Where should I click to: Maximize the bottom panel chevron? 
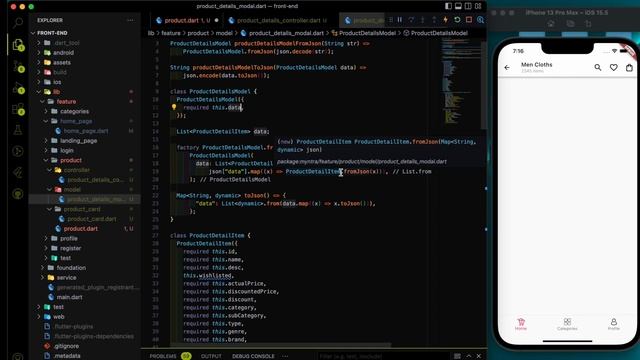[x=469, y=356]
